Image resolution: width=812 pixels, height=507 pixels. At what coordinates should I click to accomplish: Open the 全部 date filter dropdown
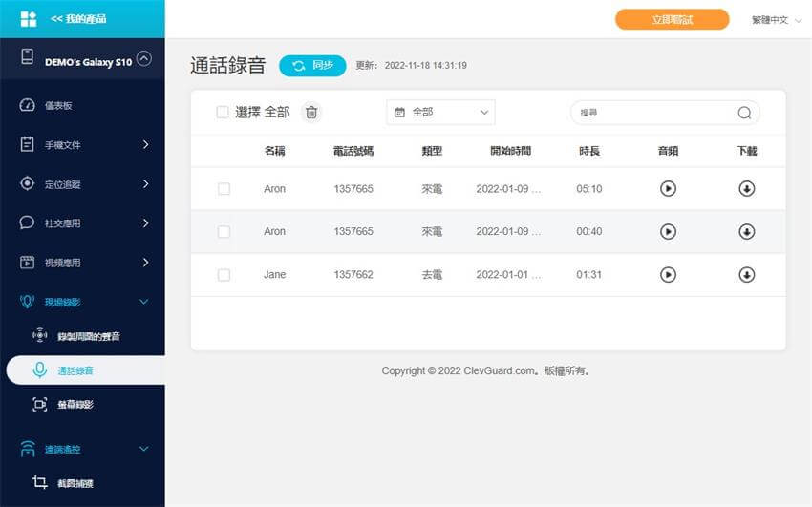point(440,113)
